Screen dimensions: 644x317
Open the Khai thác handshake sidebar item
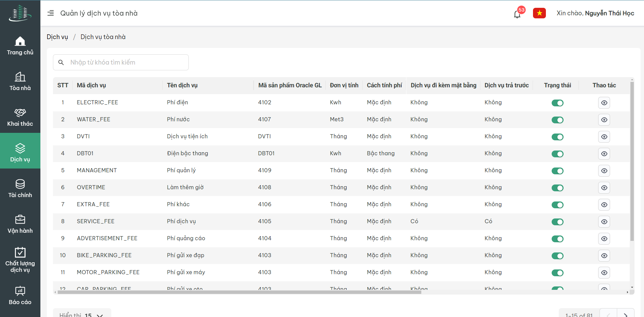click(20, 117)
